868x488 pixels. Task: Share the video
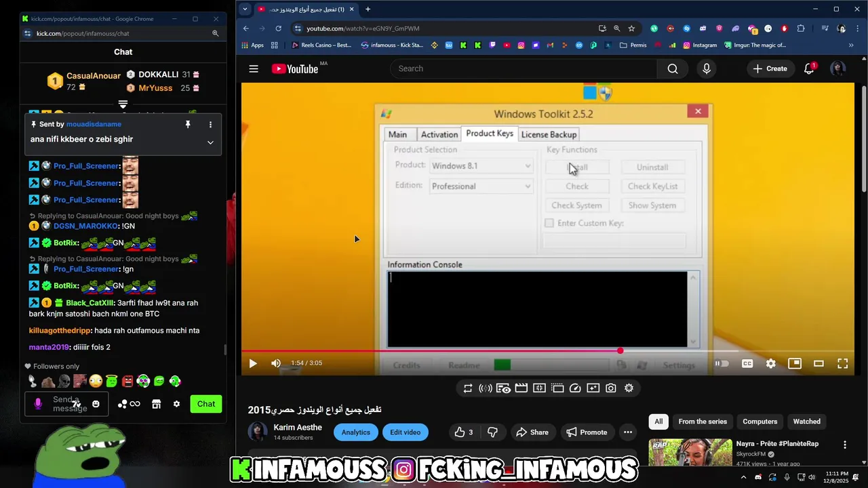point(532,432)
